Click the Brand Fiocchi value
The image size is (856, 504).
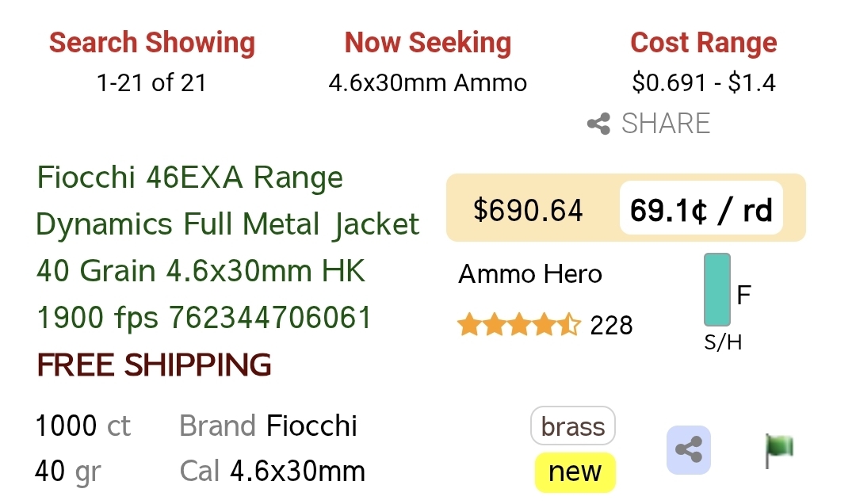311,426
